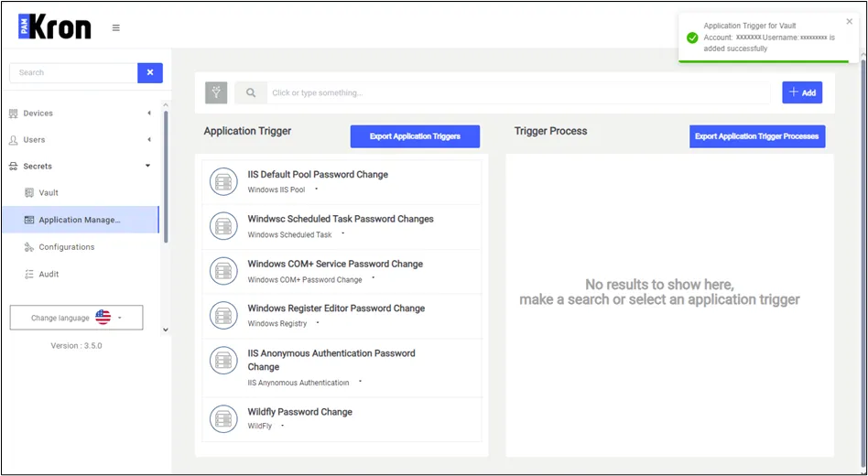Select Windows COM+ Service Password Change

pos(335,264)
